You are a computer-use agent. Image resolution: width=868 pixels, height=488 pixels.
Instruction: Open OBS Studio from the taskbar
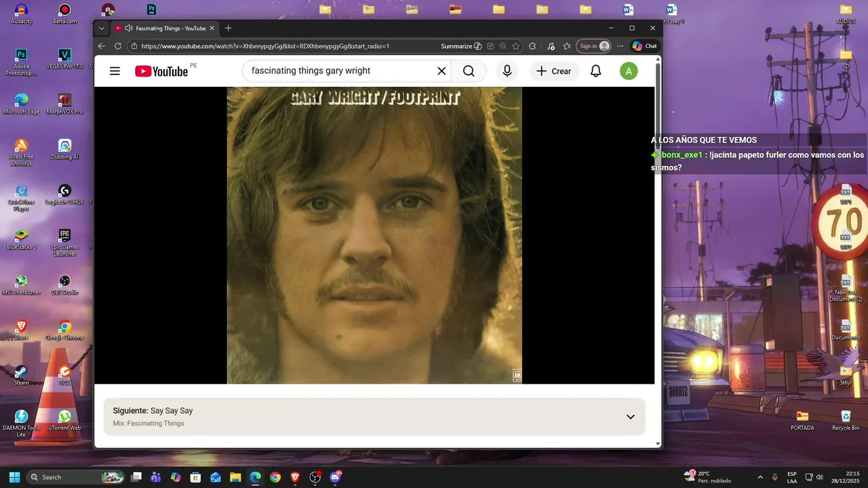point(315,477)
